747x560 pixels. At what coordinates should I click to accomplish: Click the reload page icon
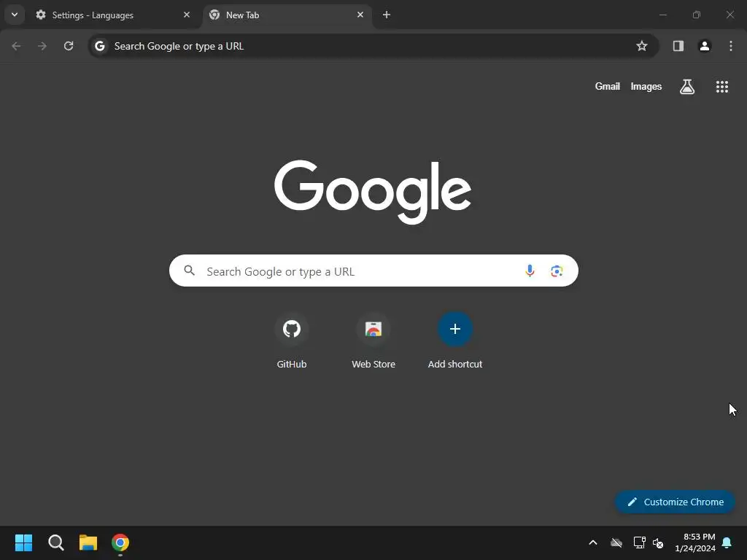click(69, 46)
